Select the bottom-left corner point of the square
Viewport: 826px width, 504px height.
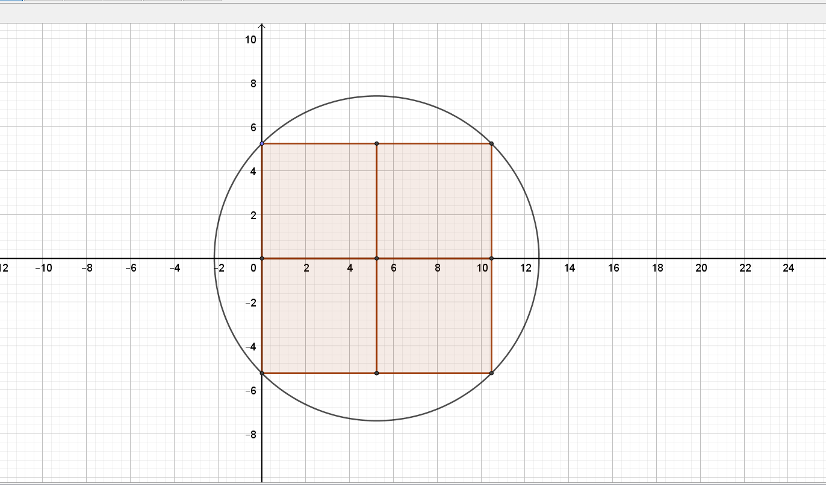[262, 373]
